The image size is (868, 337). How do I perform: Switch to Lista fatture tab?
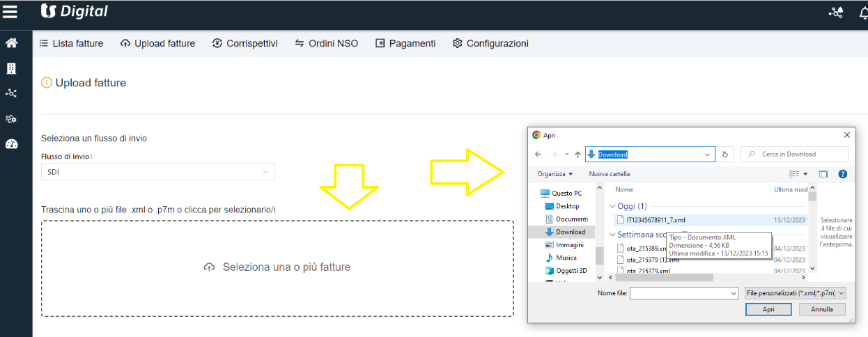(71, 43)
